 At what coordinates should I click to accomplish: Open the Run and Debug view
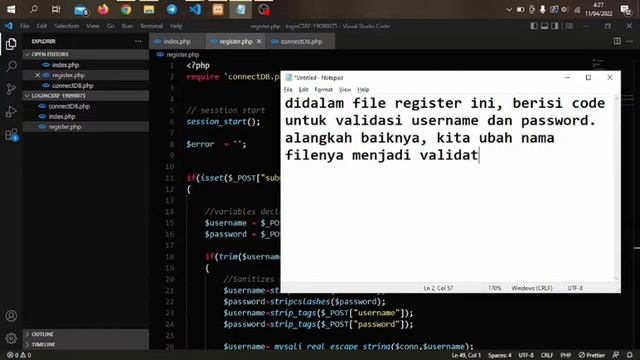tap(11, 111)
